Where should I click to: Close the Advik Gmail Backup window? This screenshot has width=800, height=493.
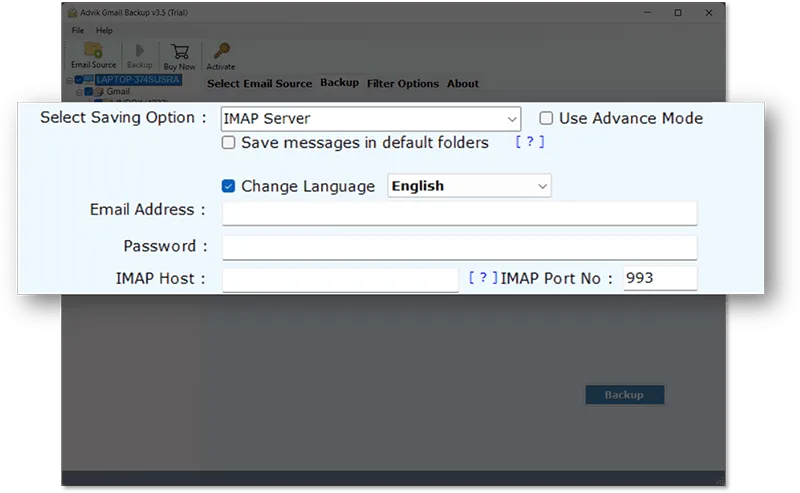tap(709, 13)
